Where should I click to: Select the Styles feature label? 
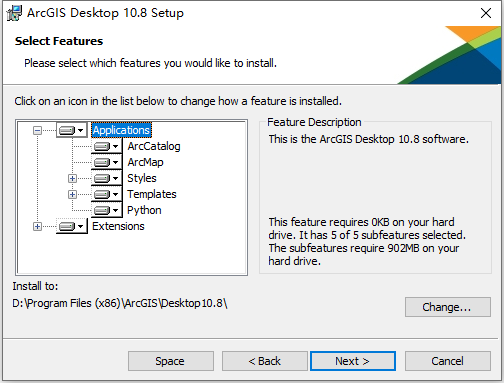142,178
